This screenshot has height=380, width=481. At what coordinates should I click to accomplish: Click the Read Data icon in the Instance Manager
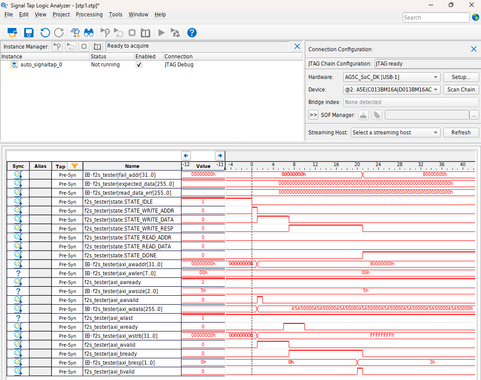click(97, 46)
